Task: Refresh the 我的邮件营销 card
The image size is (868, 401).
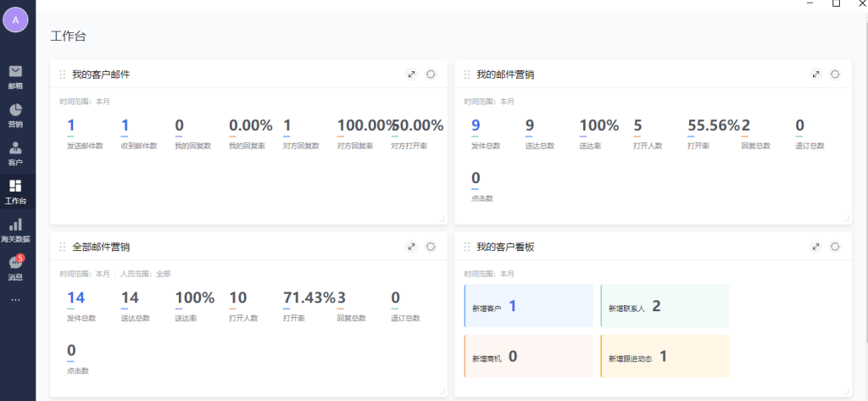Action: pos(835,75)
